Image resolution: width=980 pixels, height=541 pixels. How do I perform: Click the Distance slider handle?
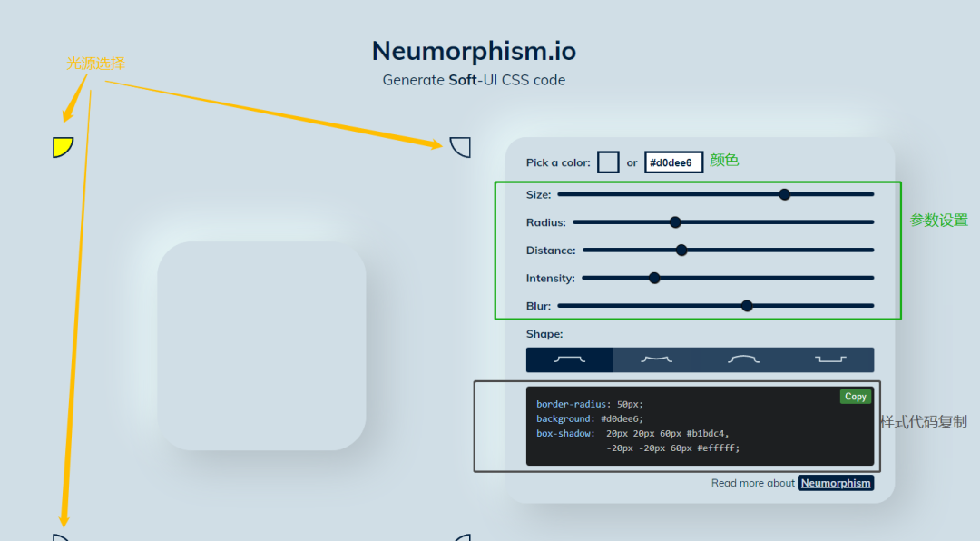coord(681,251)
